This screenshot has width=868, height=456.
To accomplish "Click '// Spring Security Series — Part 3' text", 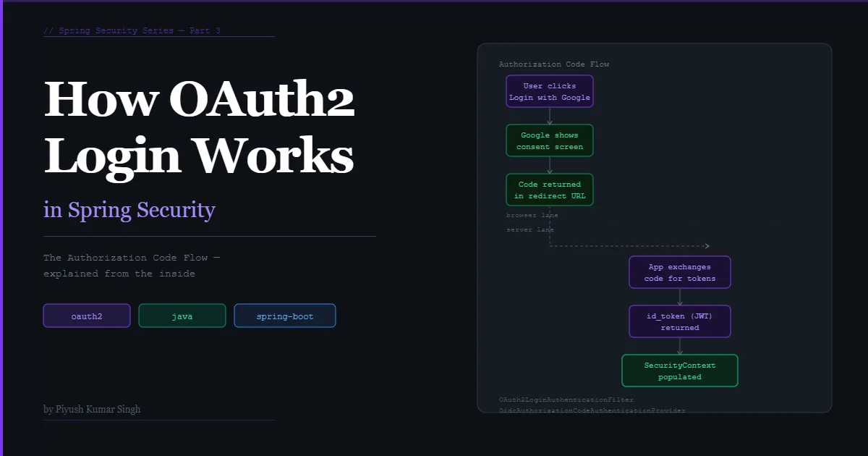I will [132, 30].
